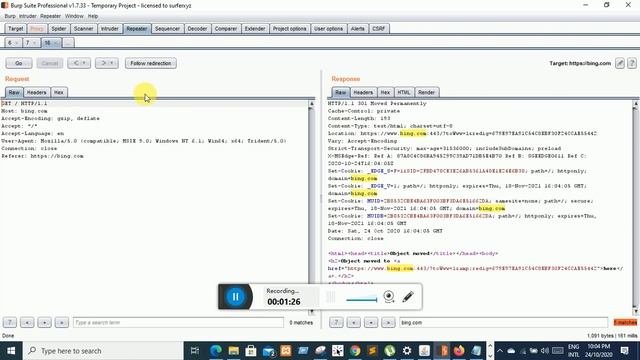Image resolution: width=640 pixels, height=360 pixels.
Task: Open the Proxy tab
Action: 37,29
